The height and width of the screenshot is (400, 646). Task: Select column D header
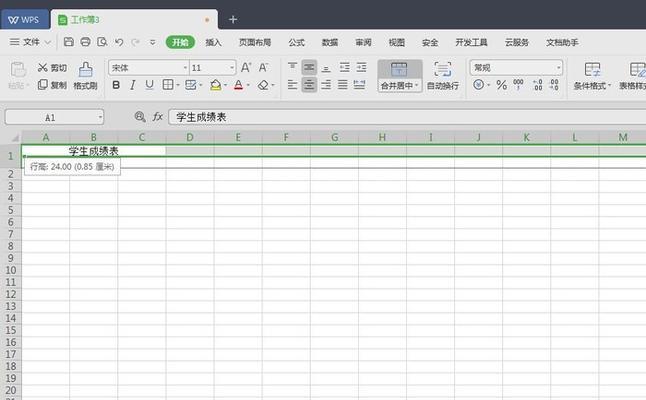click(190, 137)
